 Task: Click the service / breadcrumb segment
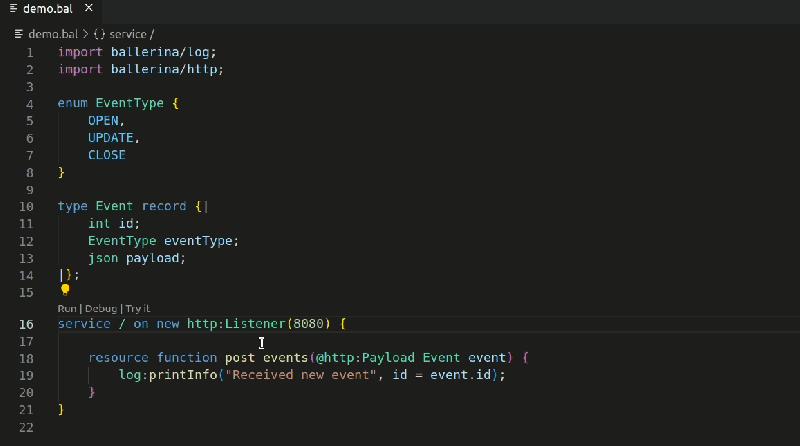[132, 34]
